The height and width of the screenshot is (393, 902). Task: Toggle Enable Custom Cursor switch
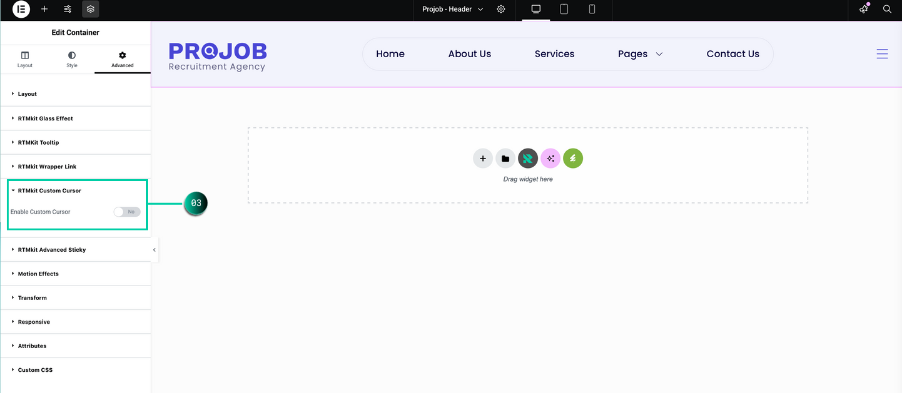[x=127, y=212]
